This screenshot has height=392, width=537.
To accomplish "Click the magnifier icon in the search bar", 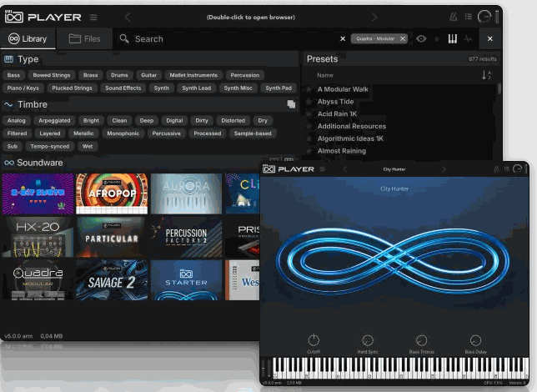I will pos(124,38).
